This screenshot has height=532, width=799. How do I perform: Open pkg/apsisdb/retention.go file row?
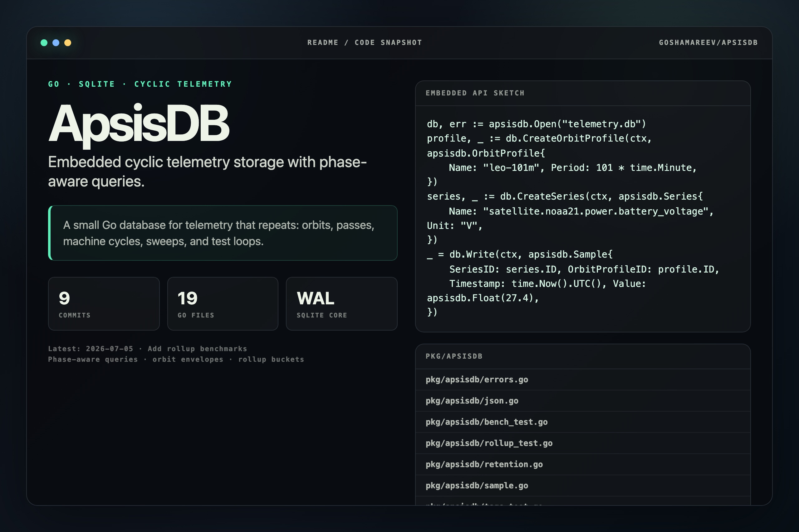tap(583, 464)
